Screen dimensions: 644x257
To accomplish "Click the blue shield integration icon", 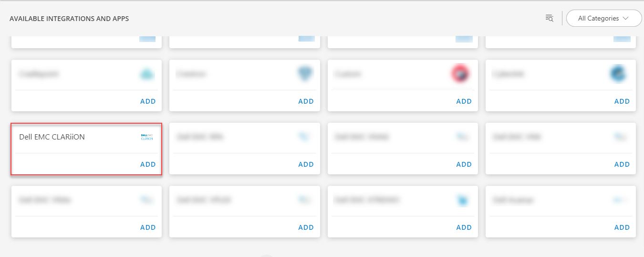I will click(305, 74).
